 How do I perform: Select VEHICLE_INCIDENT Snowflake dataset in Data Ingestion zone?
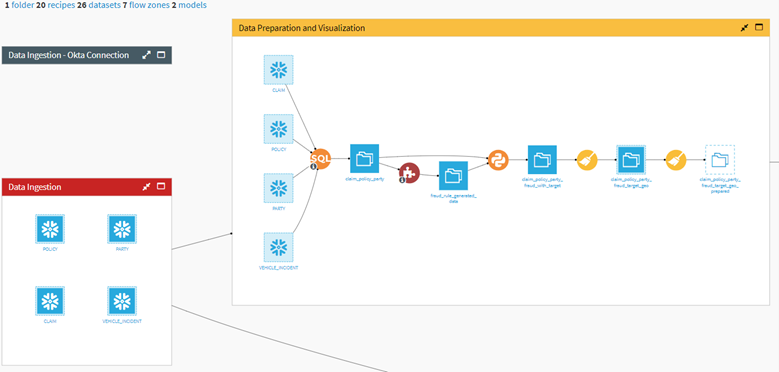(x=122, y=300)
